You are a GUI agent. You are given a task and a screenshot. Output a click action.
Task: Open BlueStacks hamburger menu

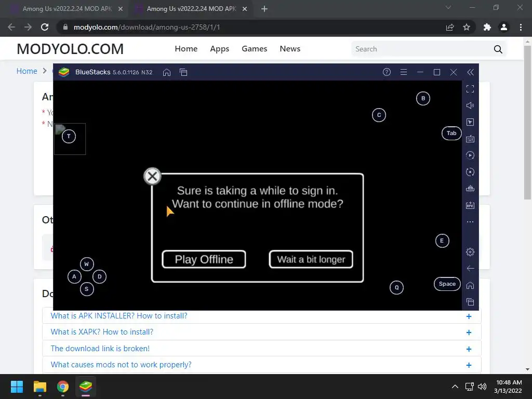click(x=403, y=72)
